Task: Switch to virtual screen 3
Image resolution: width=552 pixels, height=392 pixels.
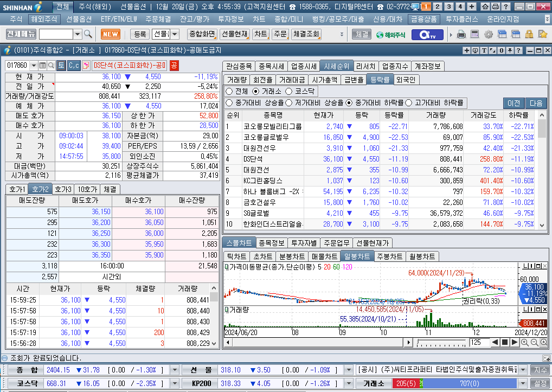Action: pos(449,7)
